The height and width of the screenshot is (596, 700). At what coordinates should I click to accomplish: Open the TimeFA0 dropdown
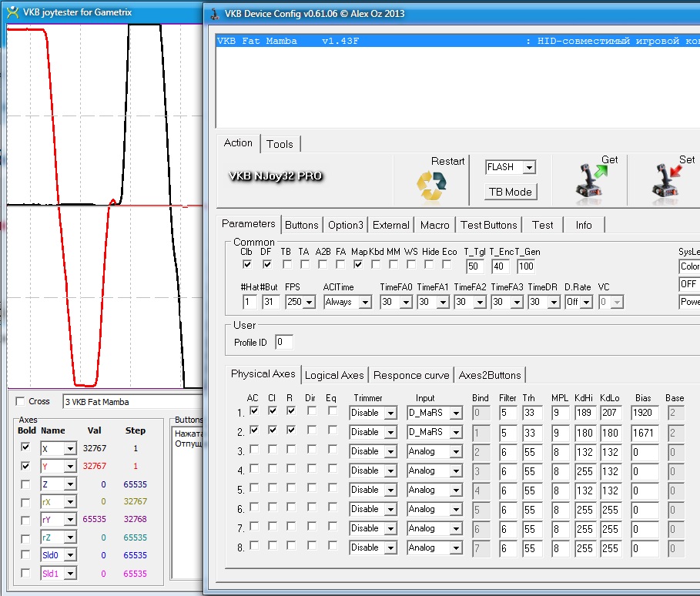(x=406, y=303)
